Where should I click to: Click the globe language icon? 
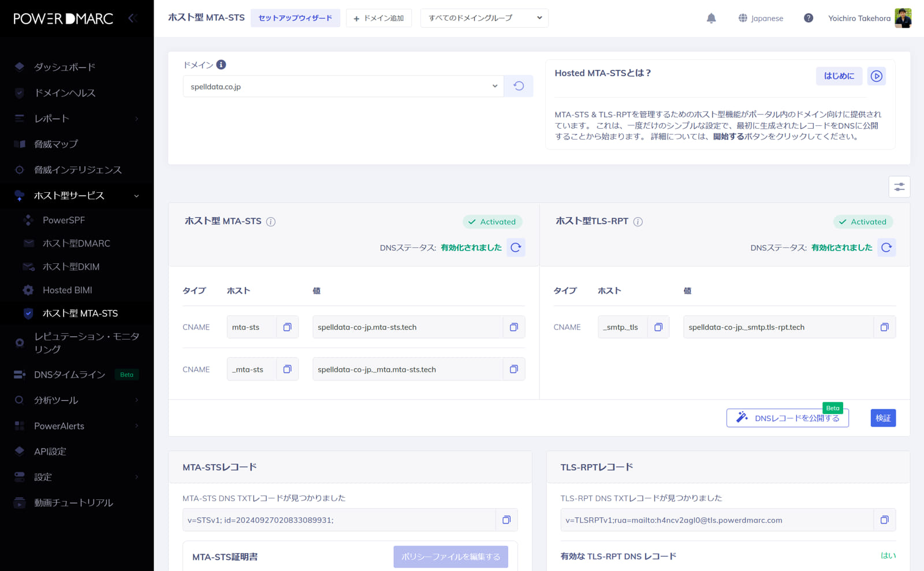click(743, 18)
